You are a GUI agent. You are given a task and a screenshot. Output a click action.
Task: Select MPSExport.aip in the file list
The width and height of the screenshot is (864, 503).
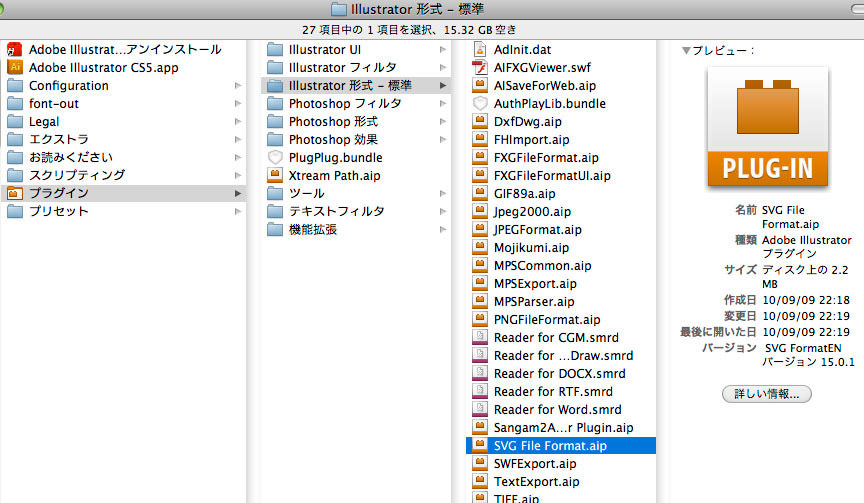pyautogui.click(x=561, y=284)
